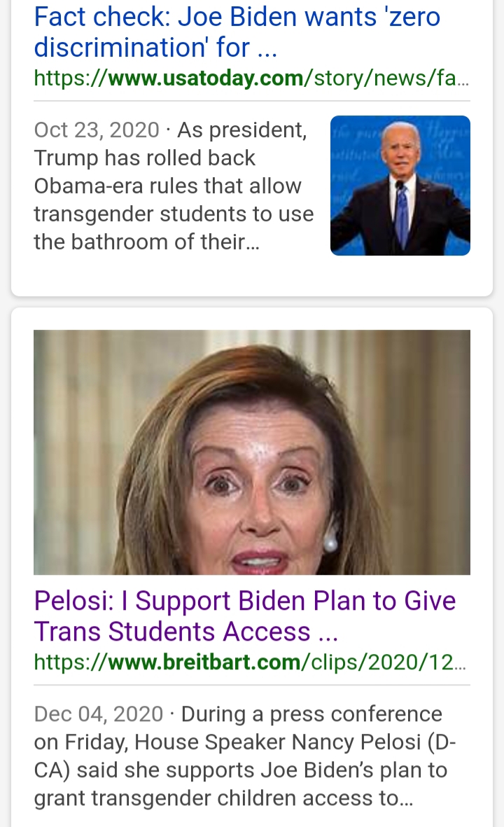Tap the 'Dec 04, 2020' date label
Screen dimensions: 504x827
pos(99,714)
